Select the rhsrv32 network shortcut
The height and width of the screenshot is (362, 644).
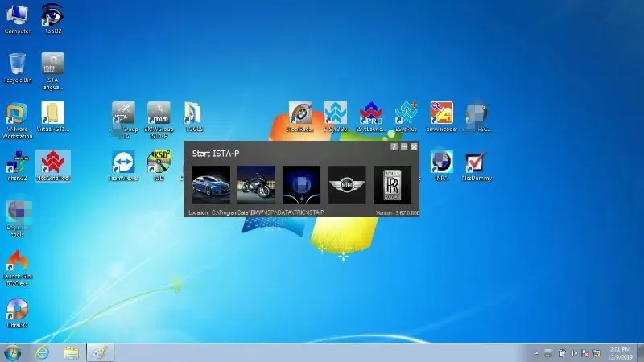pos(17,167)
